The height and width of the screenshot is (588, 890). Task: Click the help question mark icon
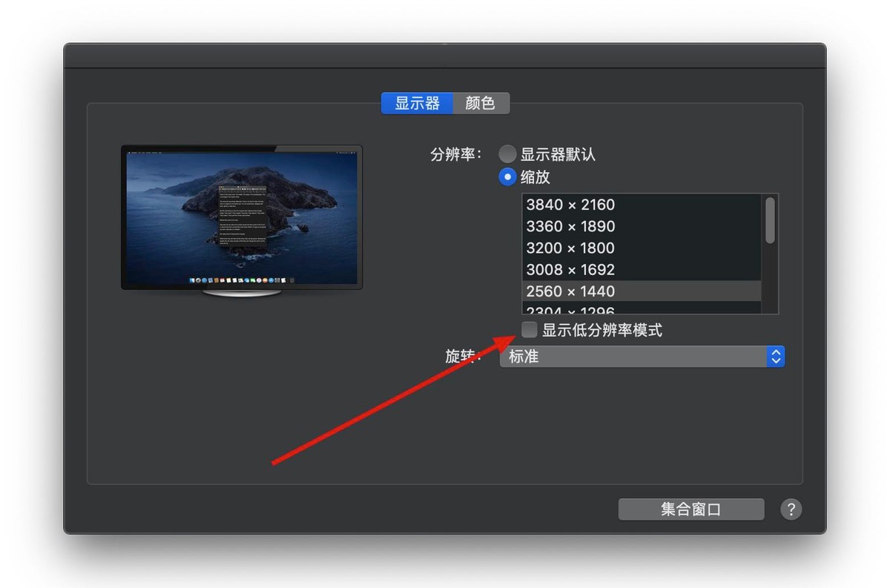tap(791, 509)
